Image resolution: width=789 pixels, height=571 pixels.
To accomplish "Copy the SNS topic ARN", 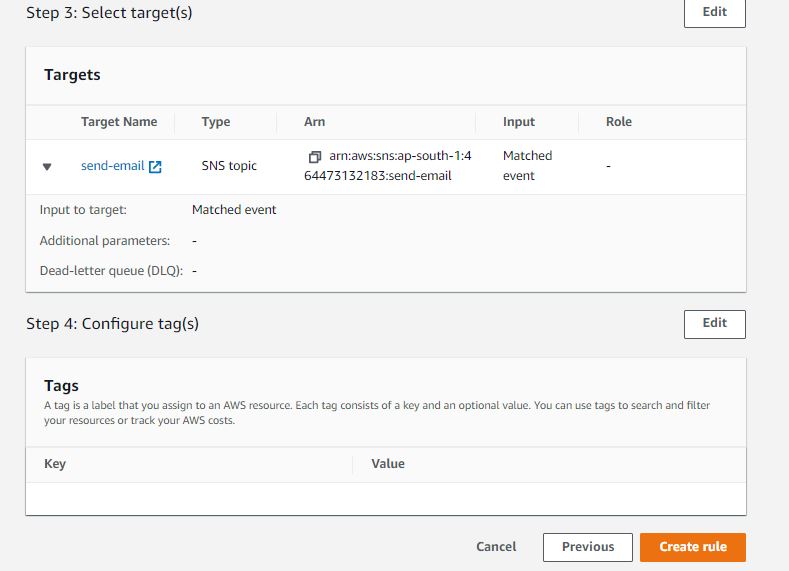I will point(314,157).
